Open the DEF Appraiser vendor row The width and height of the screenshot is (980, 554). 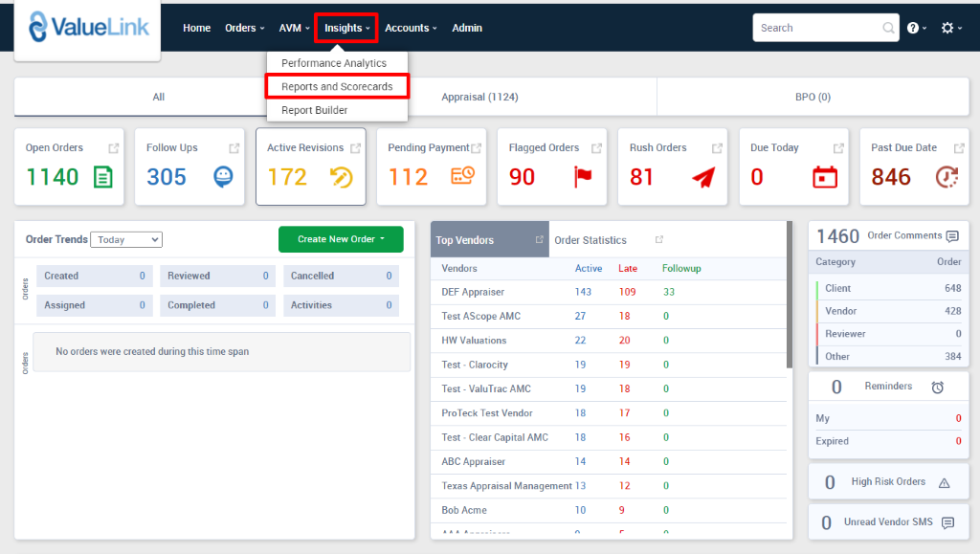[608, 292]
